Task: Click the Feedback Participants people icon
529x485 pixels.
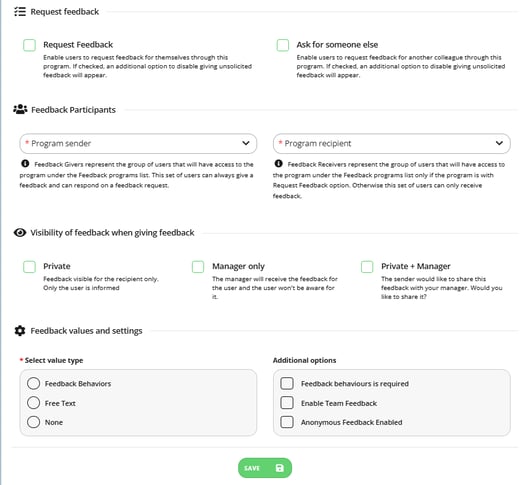Action: (20, 109)
